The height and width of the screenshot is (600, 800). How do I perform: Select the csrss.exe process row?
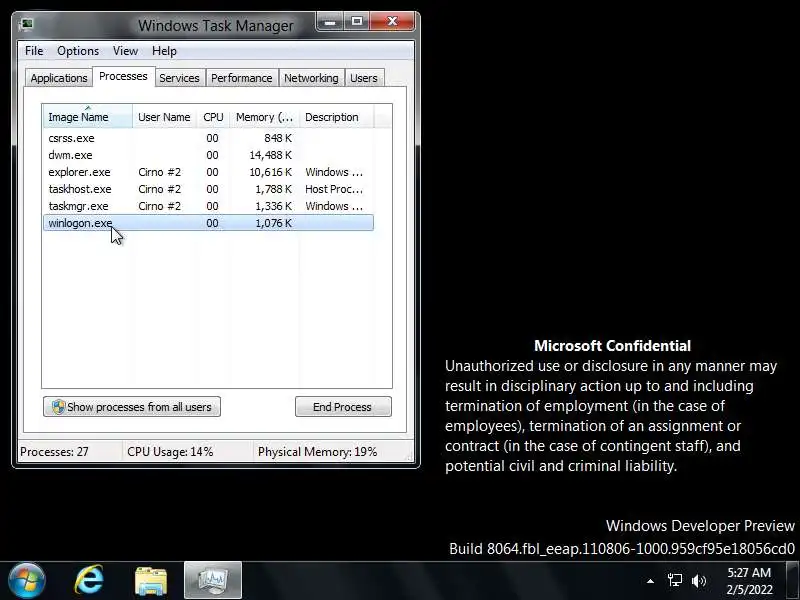coord(208,138)
